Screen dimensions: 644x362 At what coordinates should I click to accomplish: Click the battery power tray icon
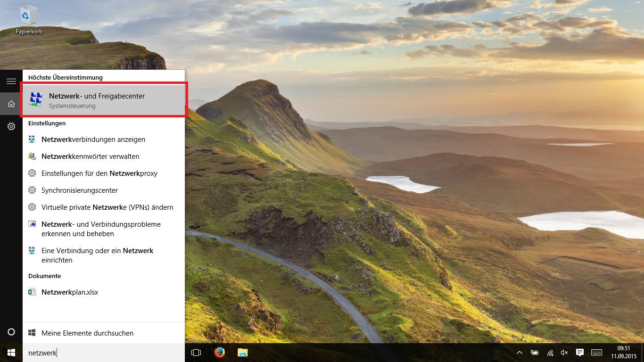[x=535, y=353]
